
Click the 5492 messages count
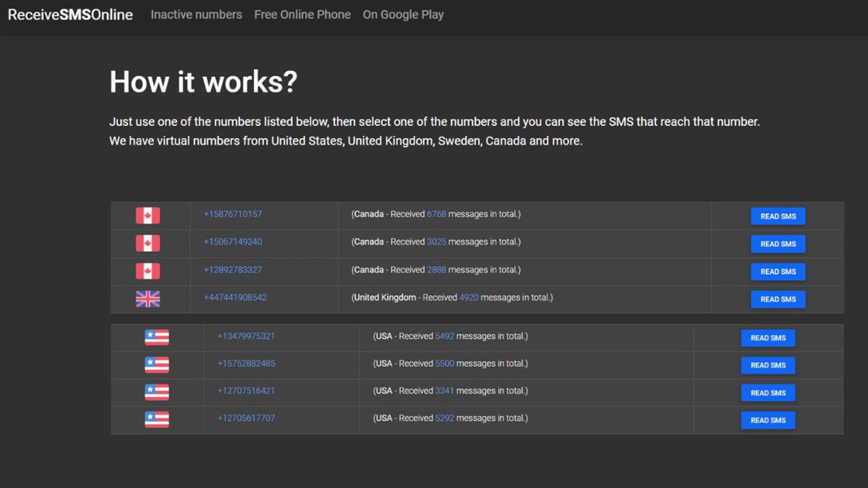pos(444,336)
